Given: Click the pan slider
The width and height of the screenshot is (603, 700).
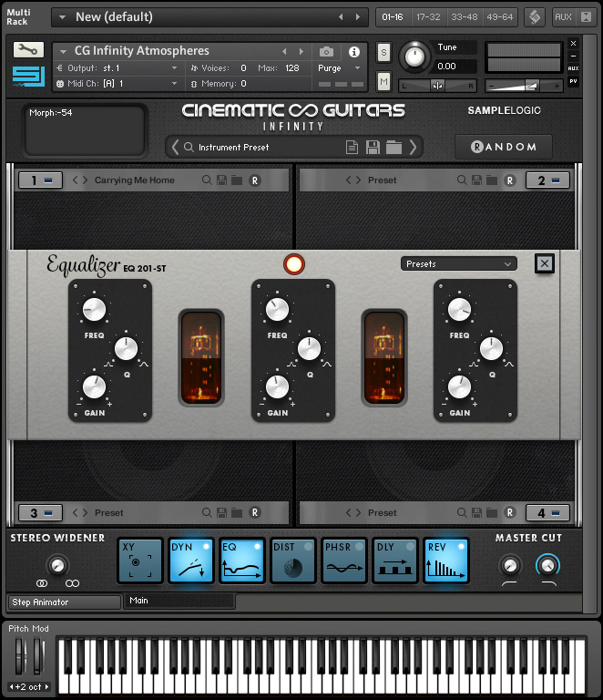Looking at the screenshot, I should coord(437,86).
